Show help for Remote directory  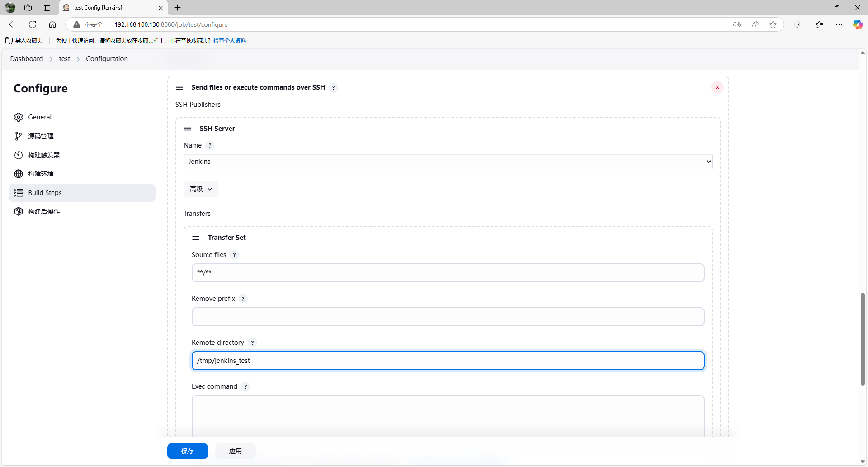click(252, 343)
